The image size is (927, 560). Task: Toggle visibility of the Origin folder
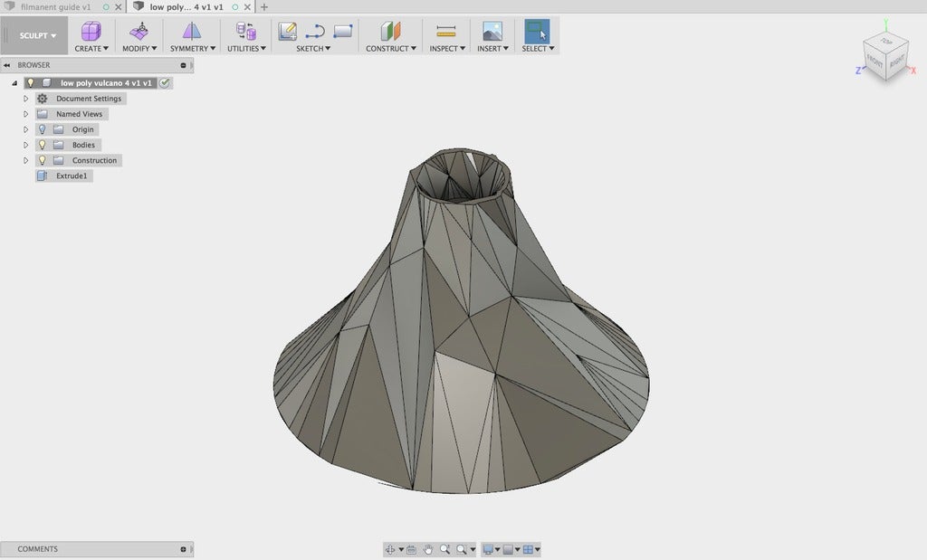click(42, 129)
